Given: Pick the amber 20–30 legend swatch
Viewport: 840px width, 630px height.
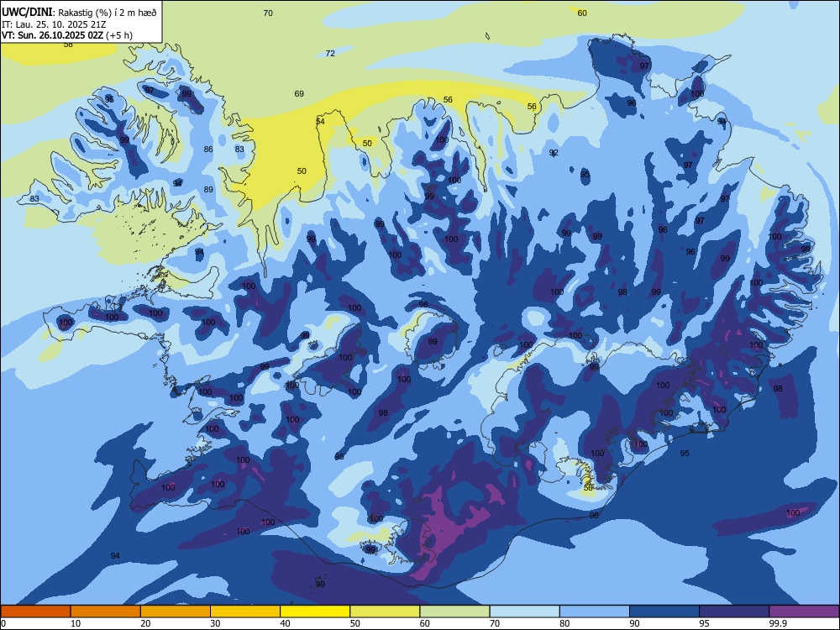Looking at the screenshot, I should (x=176, y=612).
